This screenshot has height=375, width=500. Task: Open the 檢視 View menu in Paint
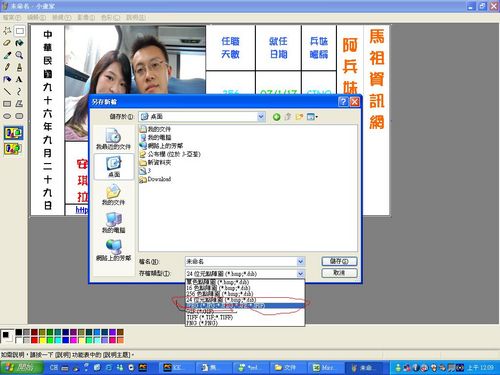point(61,17)
